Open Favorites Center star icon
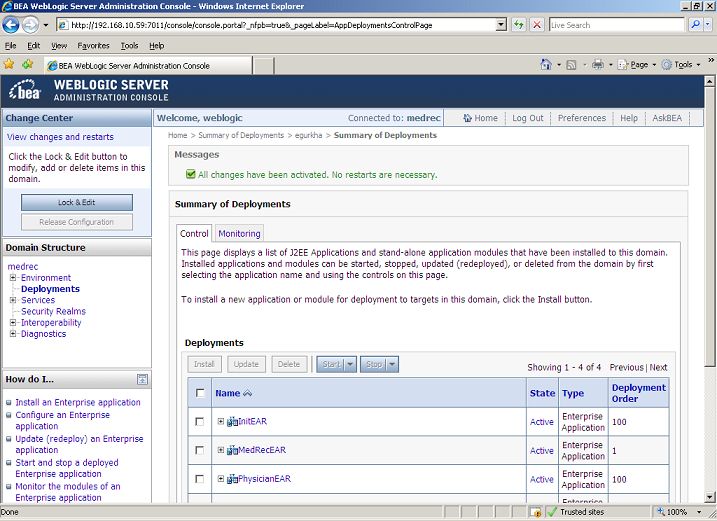Viewport: 717px width, 521px height. [x=9, y=64]
